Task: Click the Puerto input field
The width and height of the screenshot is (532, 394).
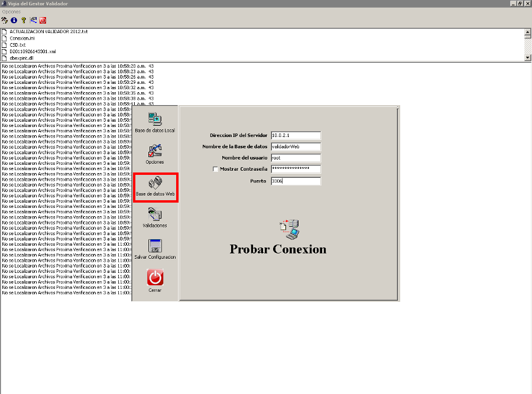Action: click(296, 181)
